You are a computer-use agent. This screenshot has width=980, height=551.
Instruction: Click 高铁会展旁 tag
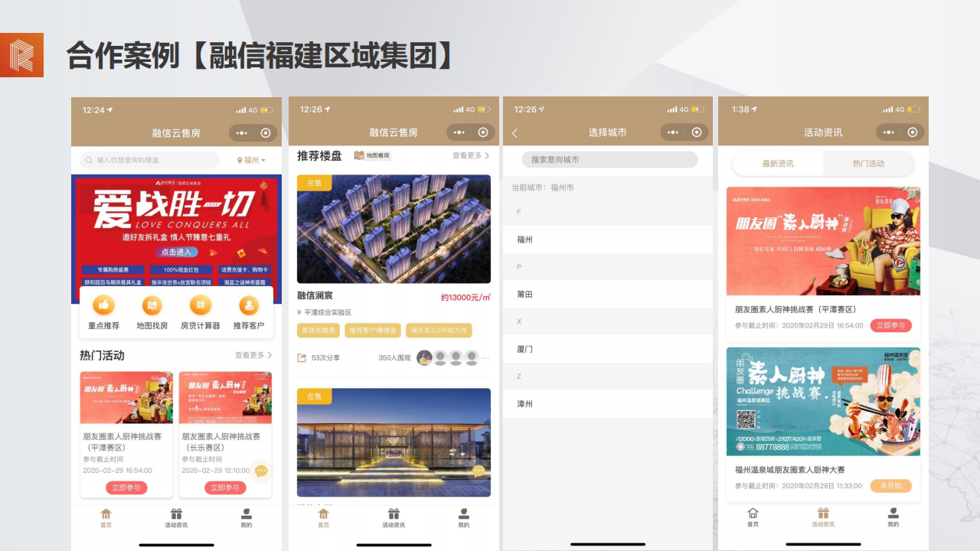(318, 331)
